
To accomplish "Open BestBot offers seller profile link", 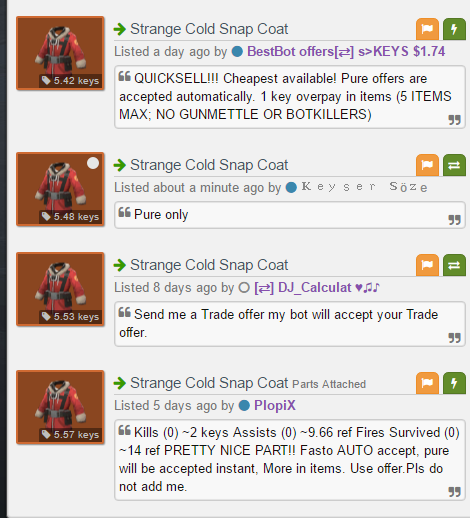I will pos(346,52).
